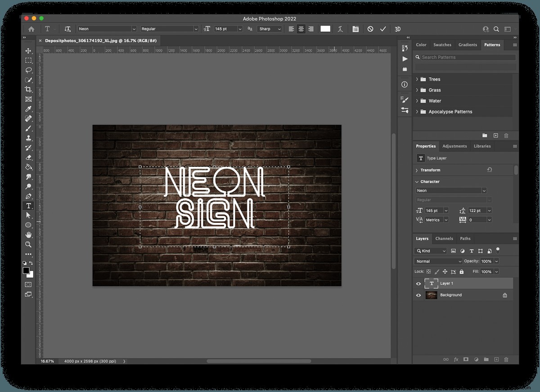Select the Crop tool
Viewport: 540px width, 392px height.
tap(28, 89)
